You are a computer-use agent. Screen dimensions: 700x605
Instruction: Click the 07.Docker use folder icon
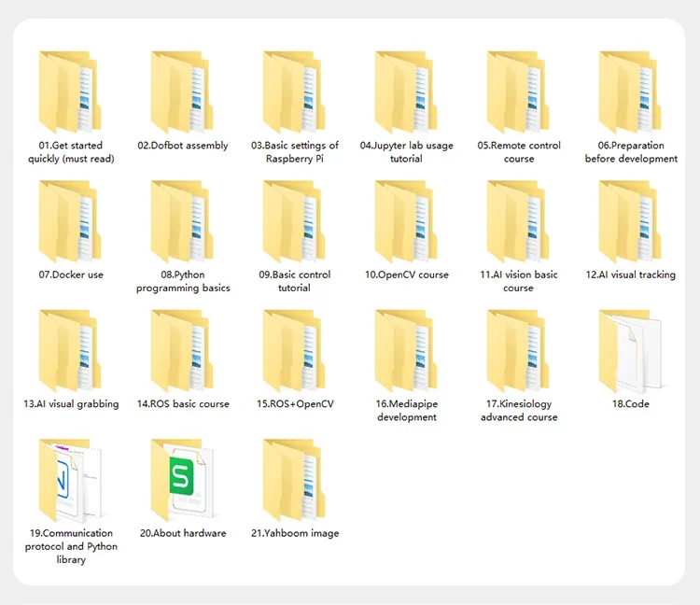coord(70,221)
